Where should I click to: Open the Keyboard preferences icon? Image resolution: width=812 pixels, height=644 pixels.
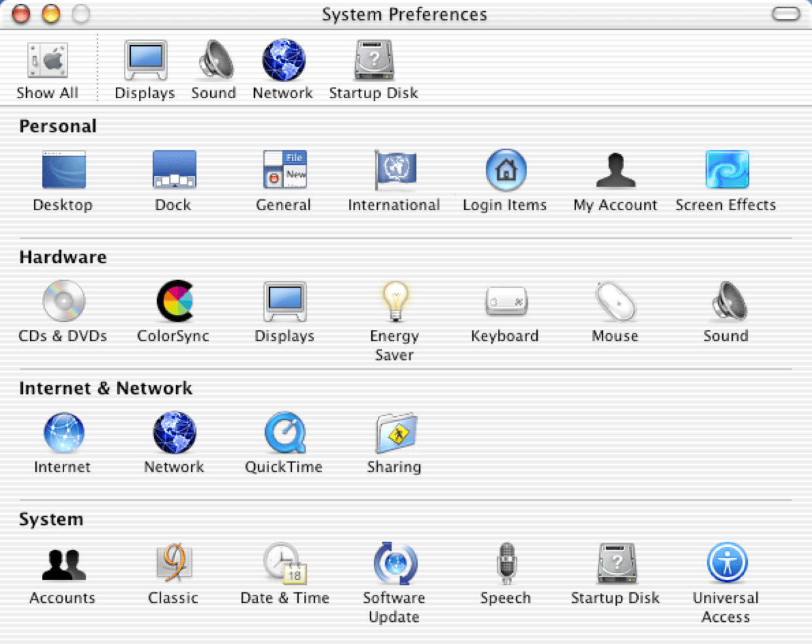pyautogui.click(x=506, y=302)
